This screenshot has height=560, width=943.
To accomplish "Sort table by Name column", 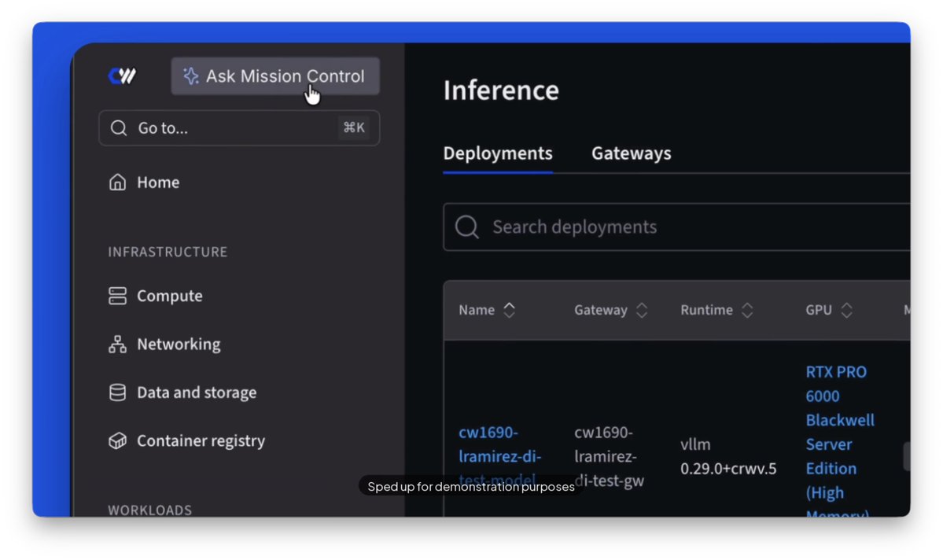I will tap(487, 311).
